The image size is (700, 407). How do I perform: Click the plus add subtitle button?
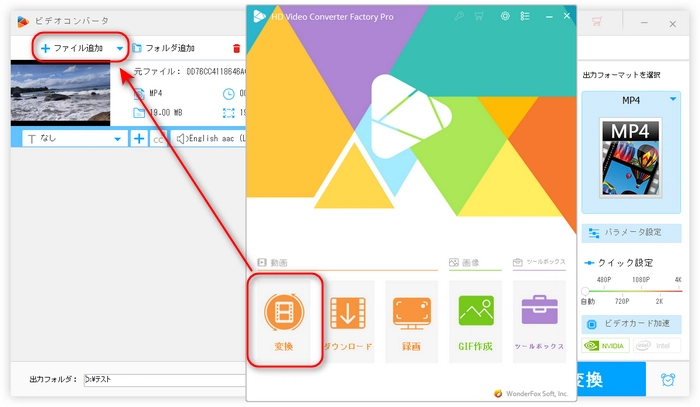click(x=138, y=138)
